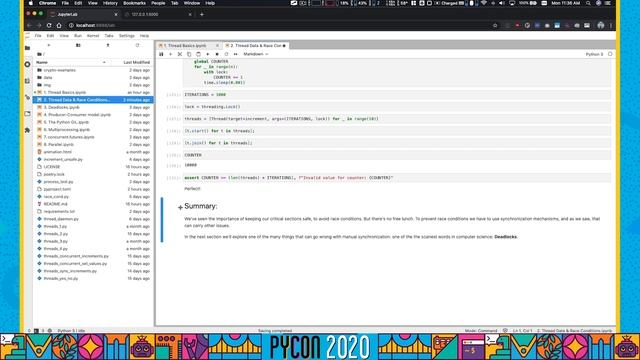The image size is (640, 360).
Task: Open the JupyterLab Run menu
Action: pos(78,36)
